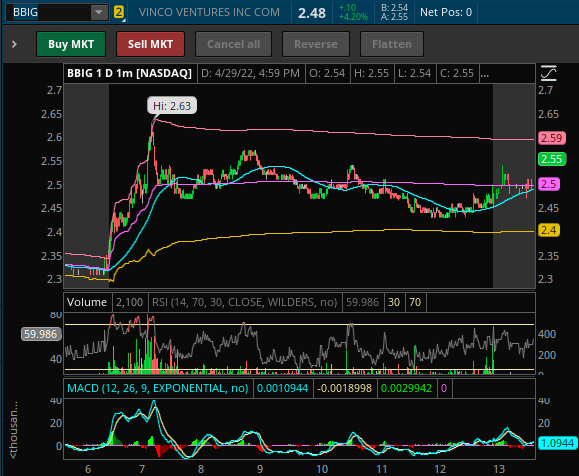Click the Sell MKT button

click(150, 44)
